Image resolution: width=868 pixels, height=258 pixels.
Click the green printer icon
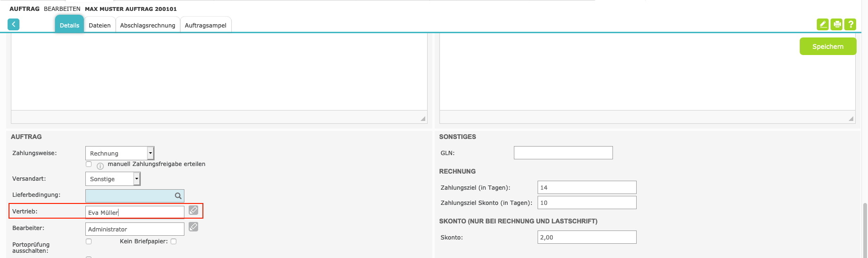pyautogui.click(x=837, y=24)
